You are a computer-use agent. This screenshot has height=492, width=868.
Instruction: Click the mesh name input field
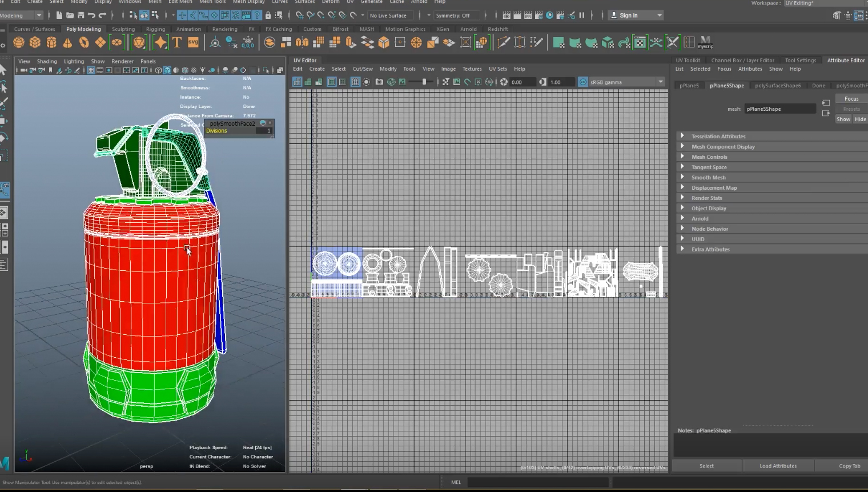coord(779,109)
